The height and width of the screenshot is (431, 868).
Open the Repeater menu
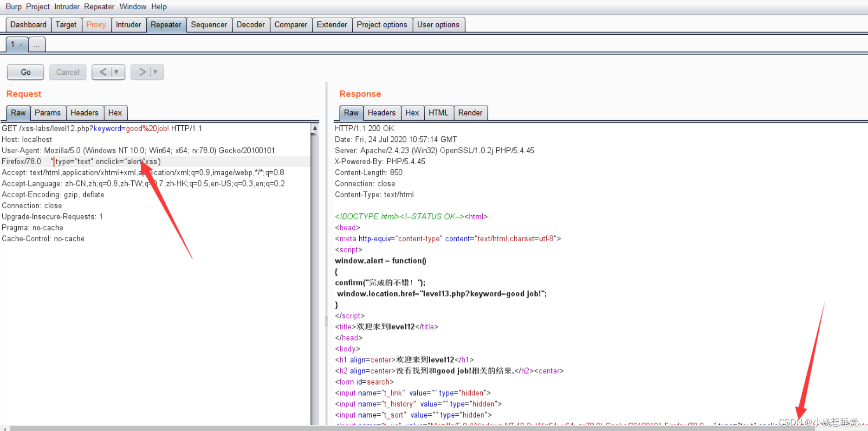click(99, 6)
